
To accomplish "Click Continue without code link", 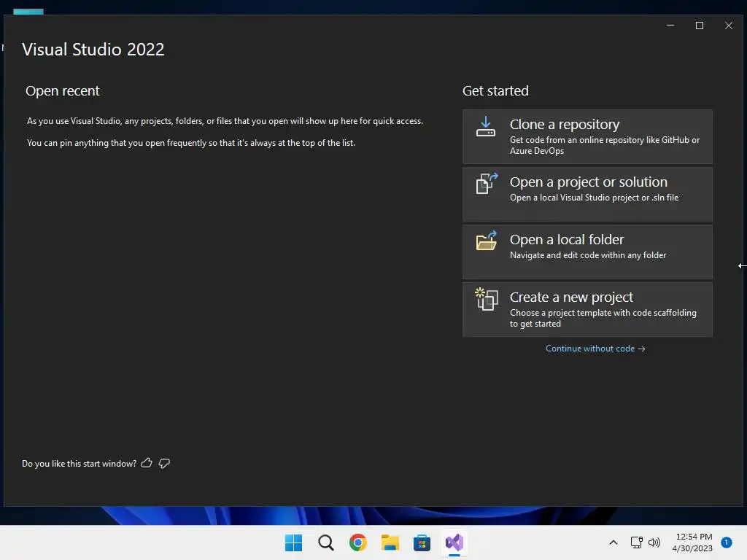I will click(x=595, y=349).
